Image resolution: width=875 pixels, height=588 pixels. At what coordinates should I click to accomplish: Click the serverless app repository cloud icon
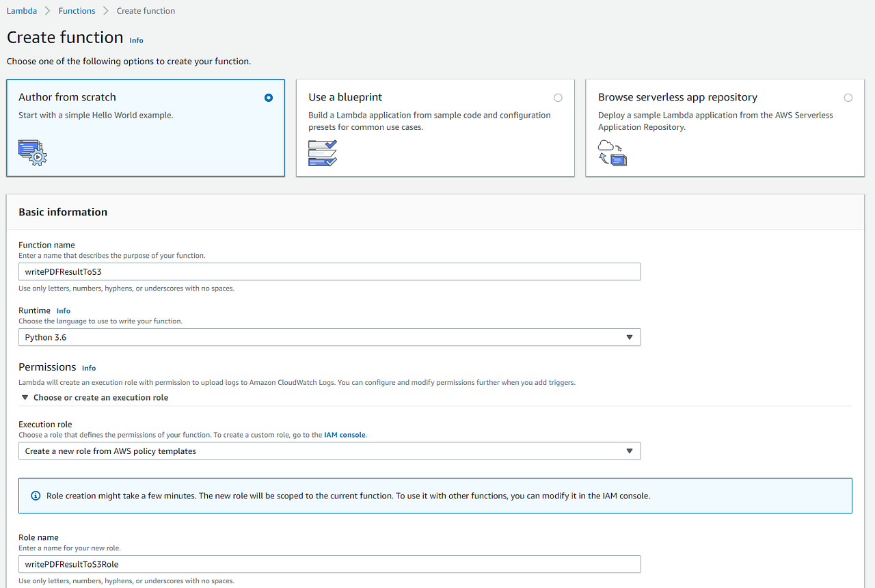[x=612, y=153]
